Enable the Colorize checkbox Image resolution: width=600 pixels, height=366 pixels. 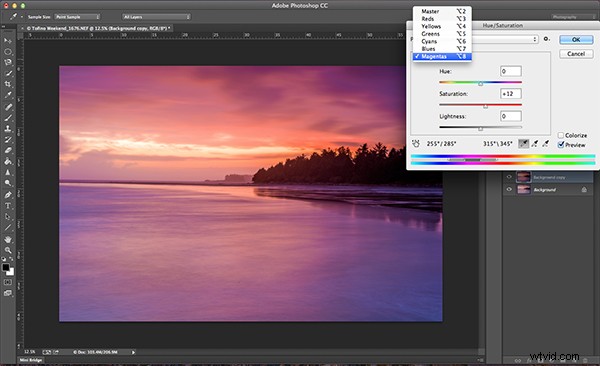(561, 135)
